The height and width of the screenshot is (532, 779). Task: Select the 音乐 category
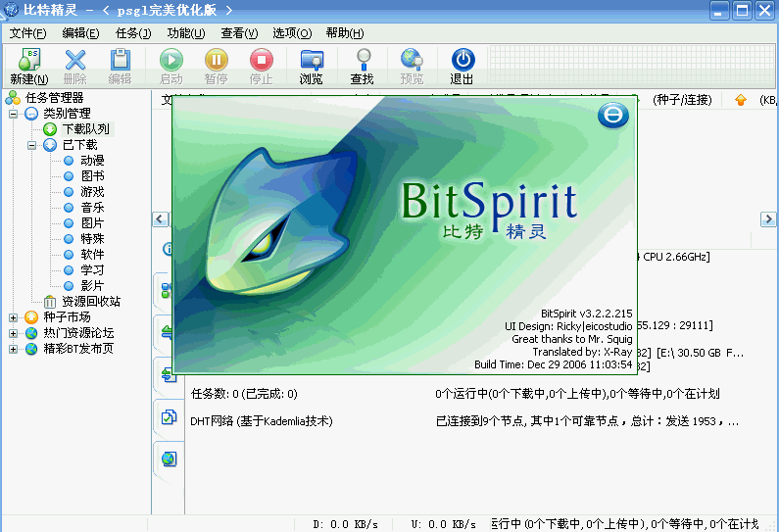click(x=92, y=207)
